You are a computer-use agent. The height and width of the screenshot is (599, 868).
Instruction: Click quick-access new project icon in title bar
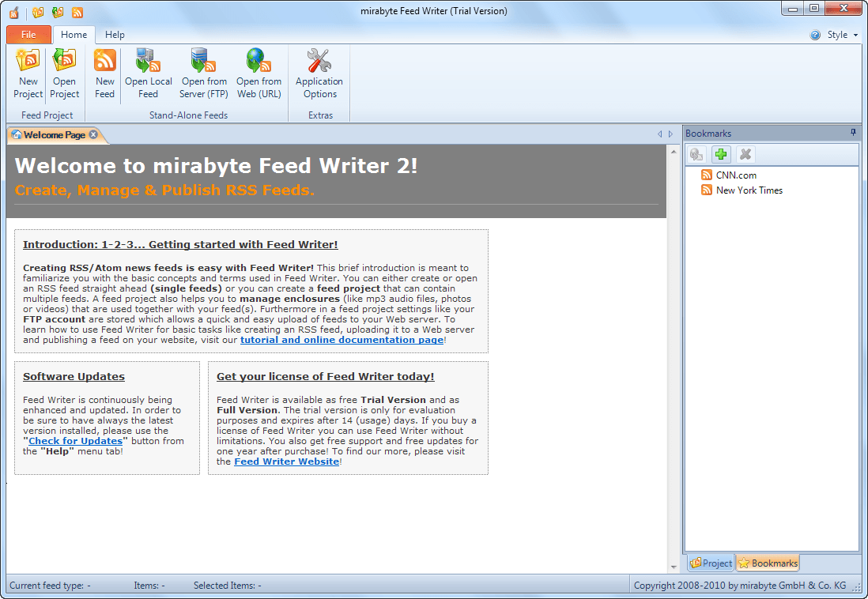[38, 12]
